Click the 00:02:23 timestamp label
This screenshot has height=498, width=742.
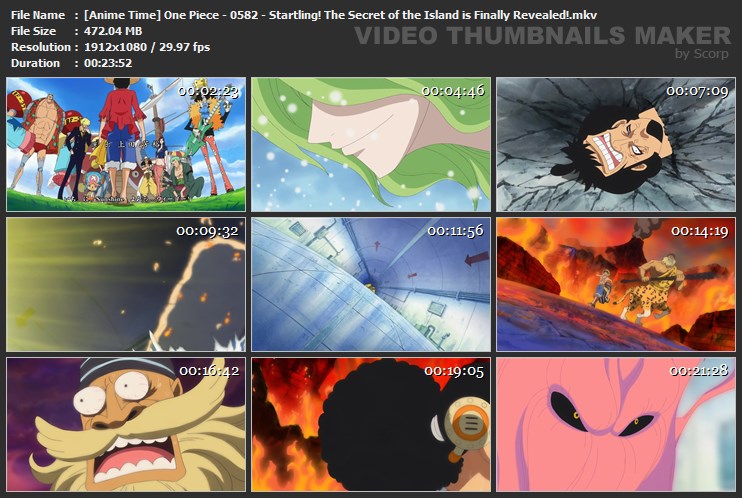click(x=208, y=91)
